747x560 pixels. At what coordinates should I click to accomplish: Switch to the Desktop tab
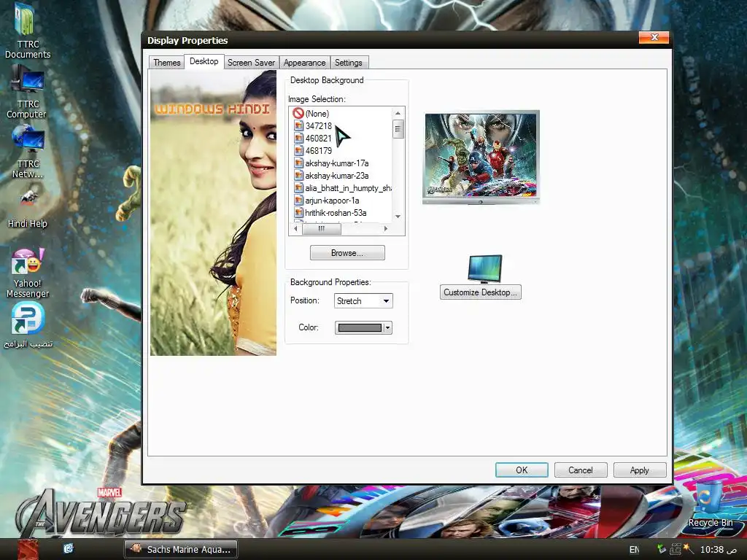click(204, 61)
